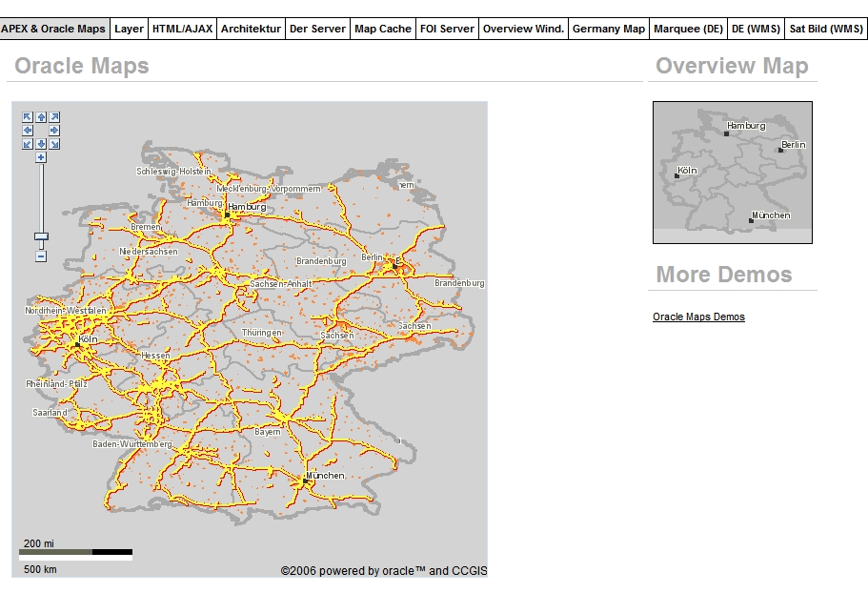Pan map south-west with arrow icon
Screen dimensions: 868x593
click(28, 144)
